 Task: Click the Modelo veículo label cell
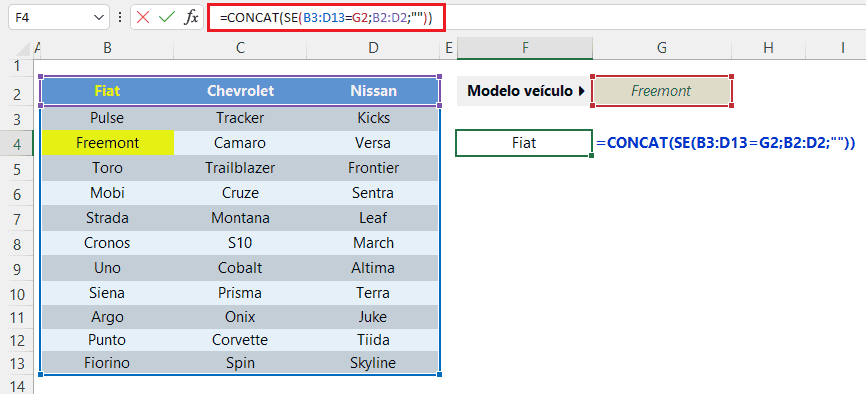click(x=525, y=91)
